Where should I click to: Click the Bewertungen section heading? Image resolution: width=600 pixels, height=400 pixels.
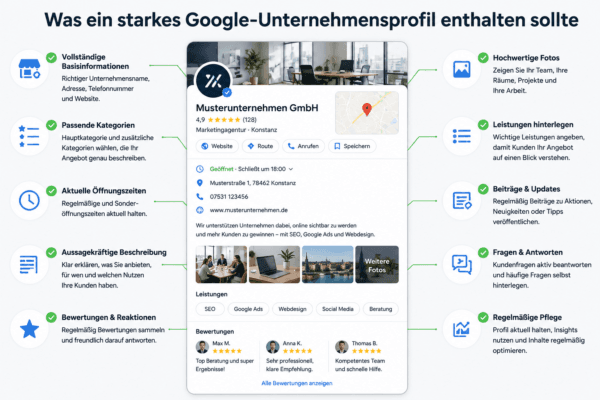point(215,331)
